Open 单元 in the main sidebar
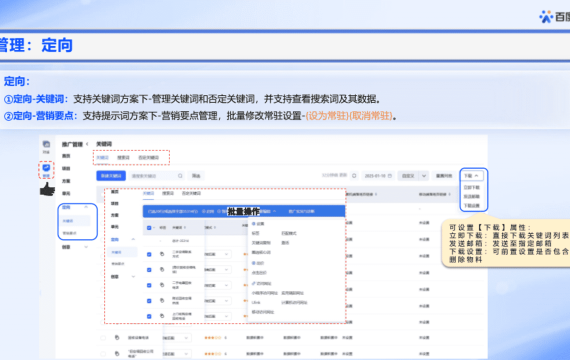The height and width of the screenshot is (360, 570). [x=66, y=193]
